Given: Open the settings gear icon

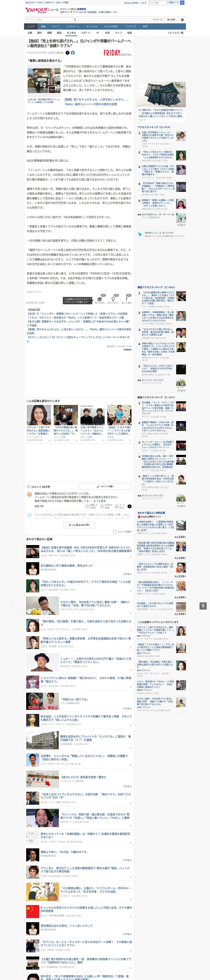Looking at the screenshot, I should 182,20.
